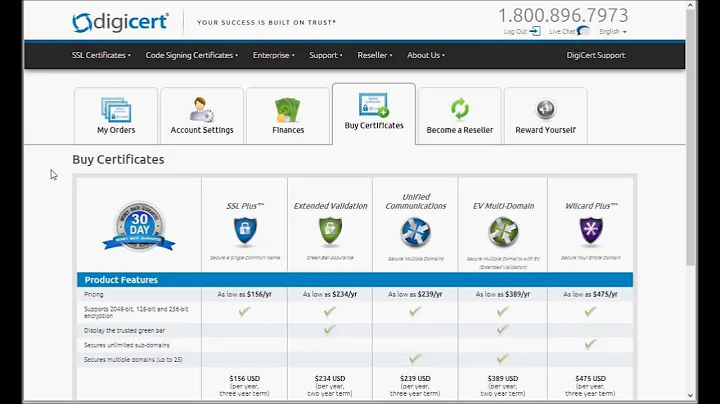
Task: Expand the SSL Certificates menu
Action: (101, 55)
